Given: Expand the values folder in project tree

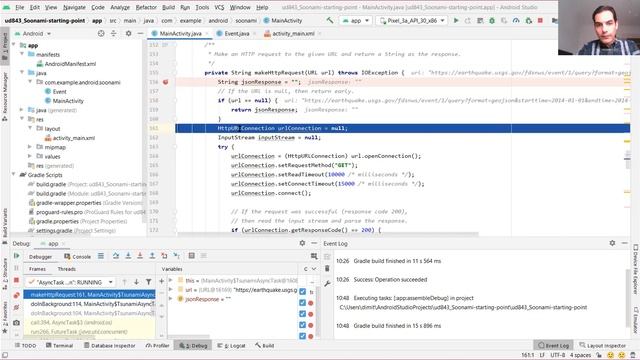Looking at the screenshot, I should click(x=29, y=156).
